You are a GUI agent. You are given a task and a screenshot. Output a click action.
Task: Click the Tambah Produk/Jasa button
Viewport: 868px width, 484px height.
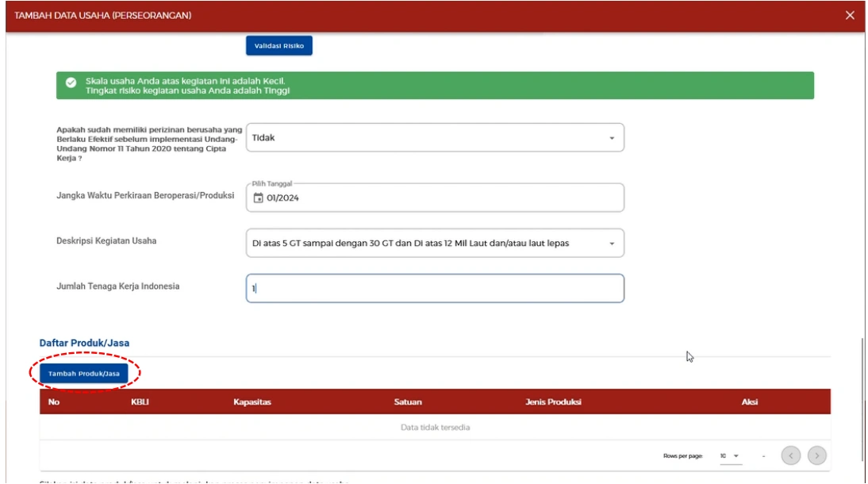[83, 373]
